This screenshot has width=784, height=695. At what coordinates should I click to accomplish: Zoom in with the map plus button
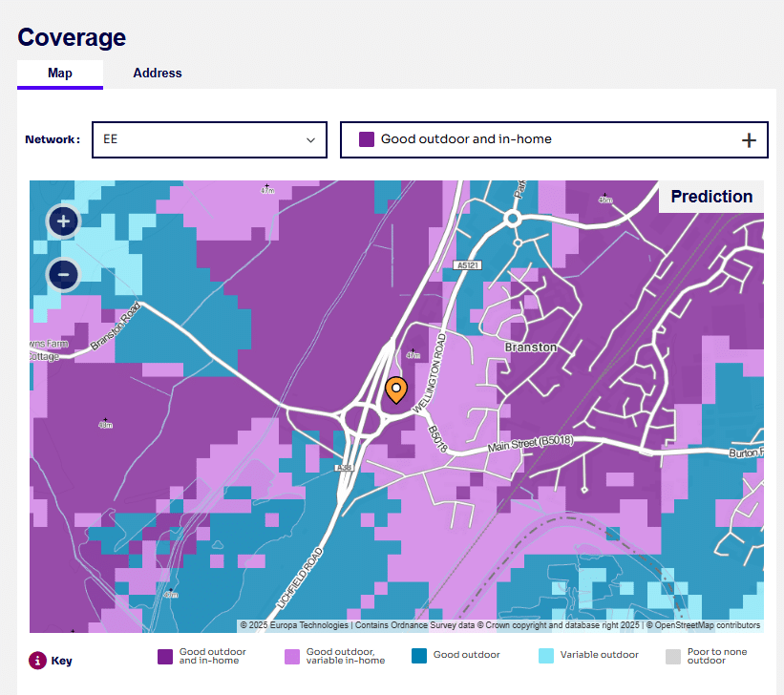coord(63,221)
